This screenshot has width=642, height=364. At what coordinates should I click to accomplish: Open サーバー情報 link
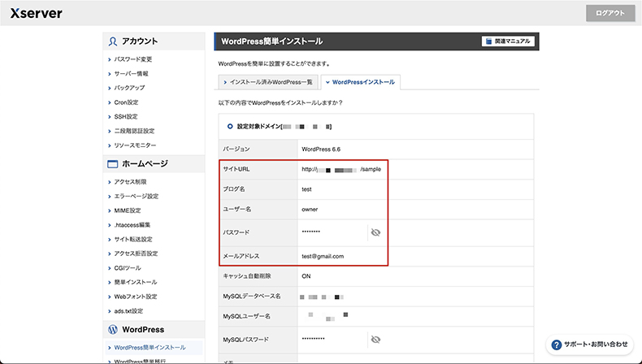[131, 74]
